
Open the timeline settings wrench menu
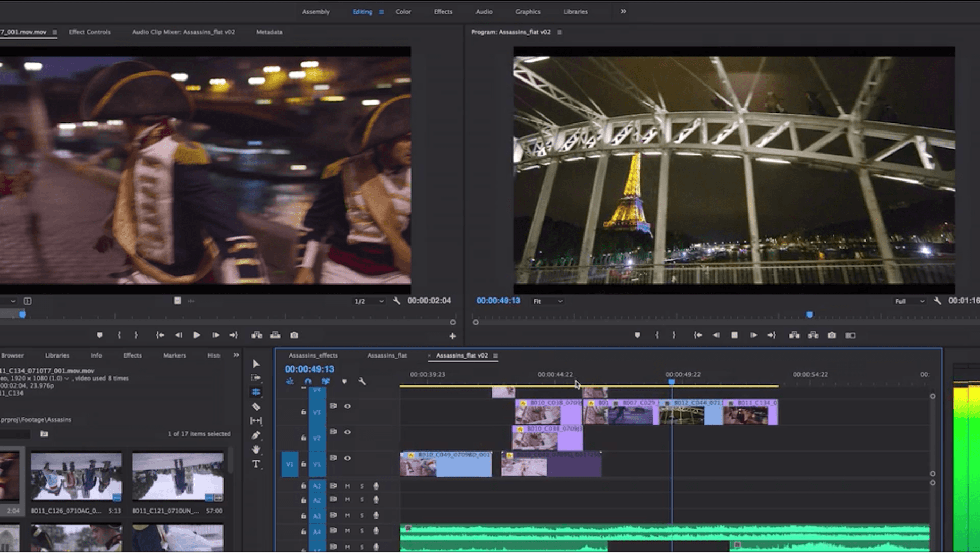pyautogui.click(x=362, y=382)
